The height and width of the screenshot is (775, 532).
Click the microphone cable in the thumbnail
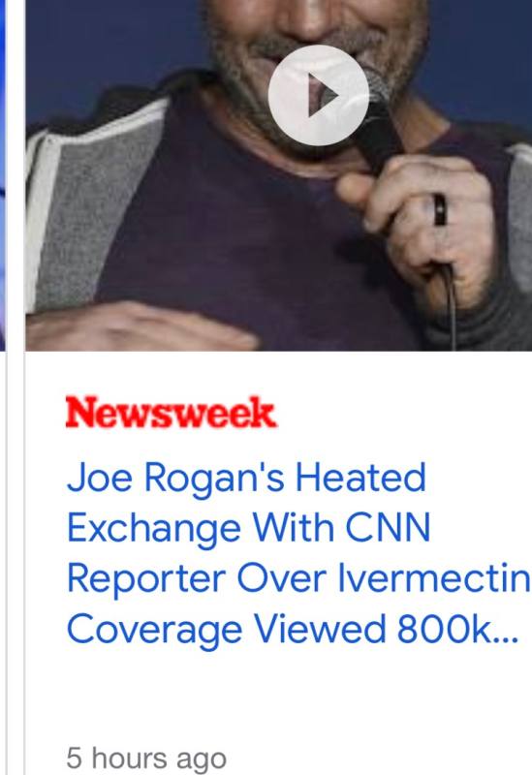449,306
